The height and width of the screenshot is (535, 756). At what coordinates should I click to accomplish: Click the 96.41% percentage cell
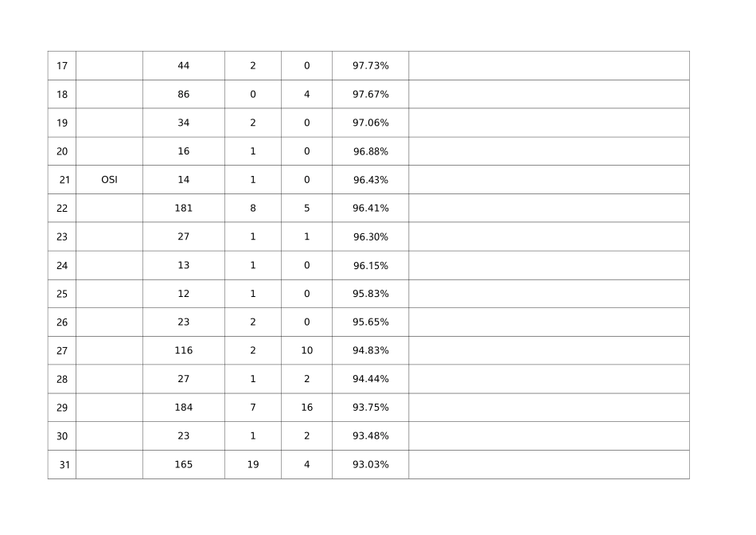[x=370, y=209]
